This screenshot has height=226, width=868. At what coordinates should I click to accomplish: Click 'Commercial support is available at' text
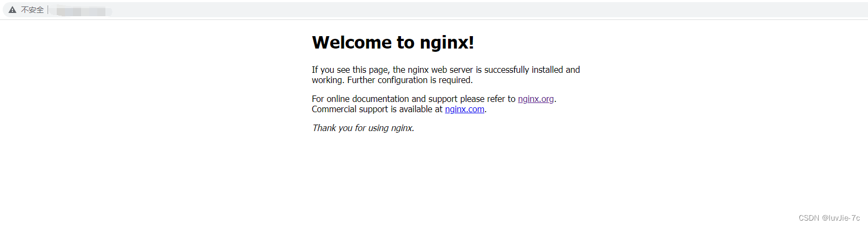coord(377,109)
